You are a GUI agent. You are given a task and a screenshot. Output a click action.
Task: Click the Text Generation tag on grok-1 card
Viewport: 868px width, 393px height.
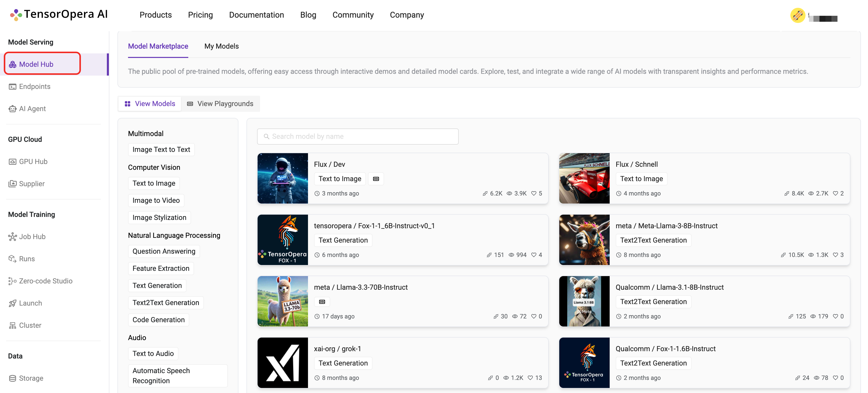[343, 363]
